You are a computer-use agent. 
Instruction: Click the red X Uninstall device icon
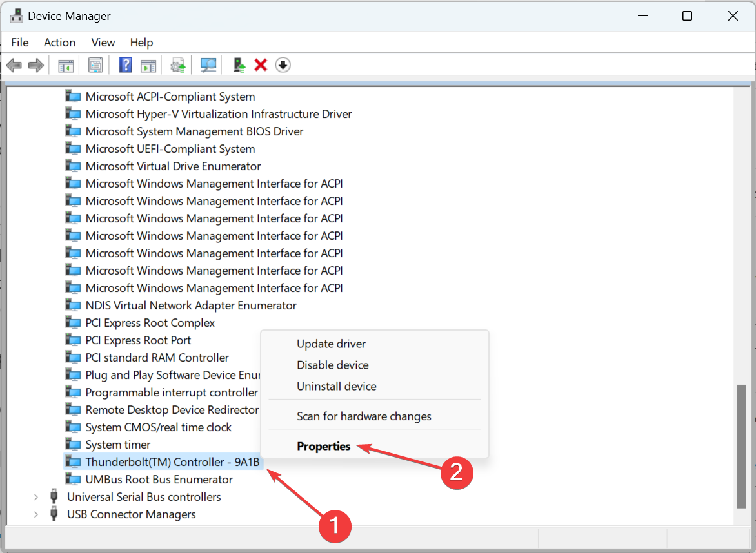[261, 64]
